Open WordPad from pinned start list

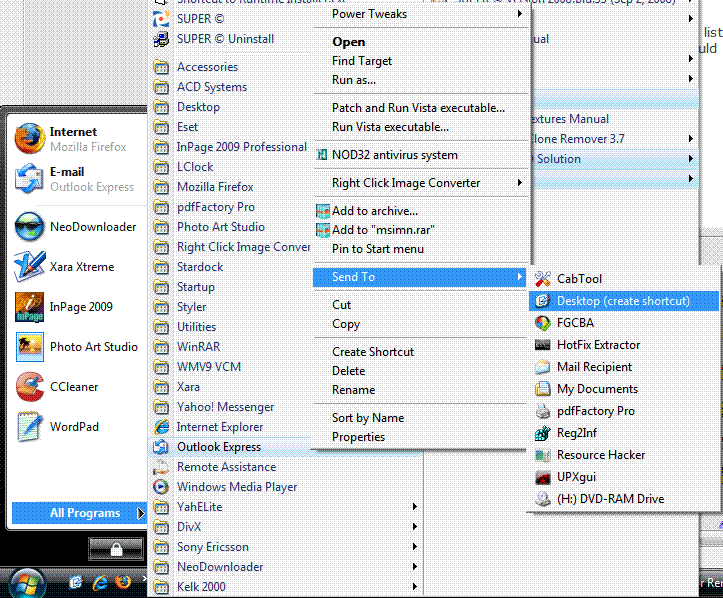point(30,427)
